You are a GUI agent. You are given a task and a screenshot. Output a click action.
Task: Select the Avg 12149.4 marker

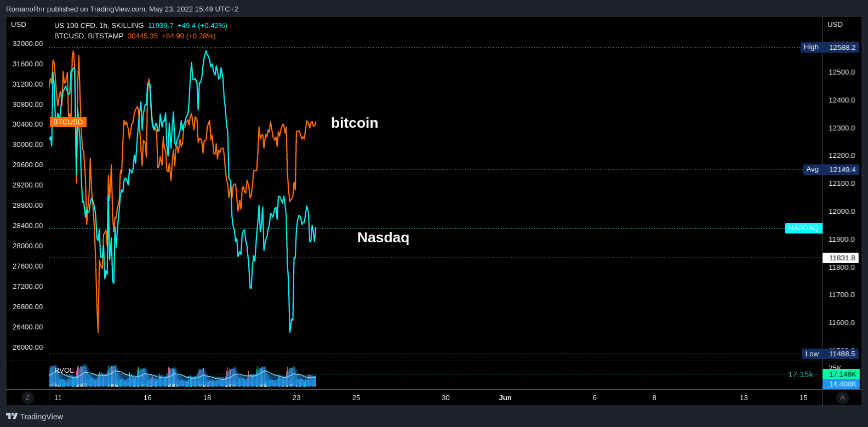click(831, 169)
